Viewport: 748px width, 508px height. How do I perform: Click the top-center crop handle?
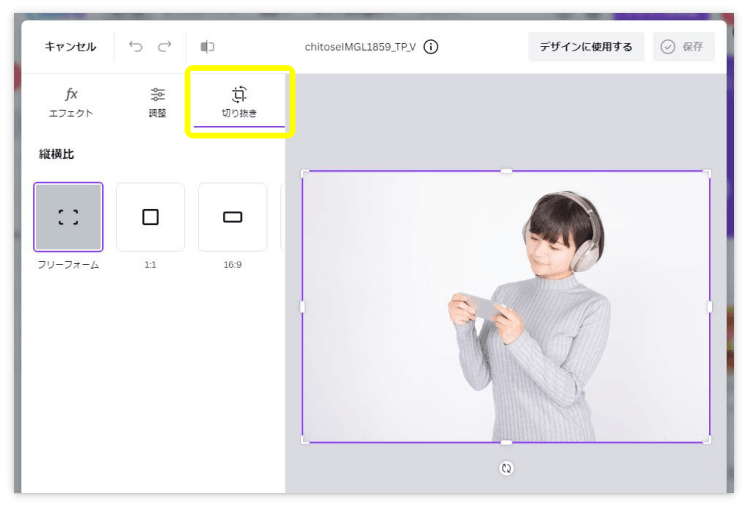[506, 171]
